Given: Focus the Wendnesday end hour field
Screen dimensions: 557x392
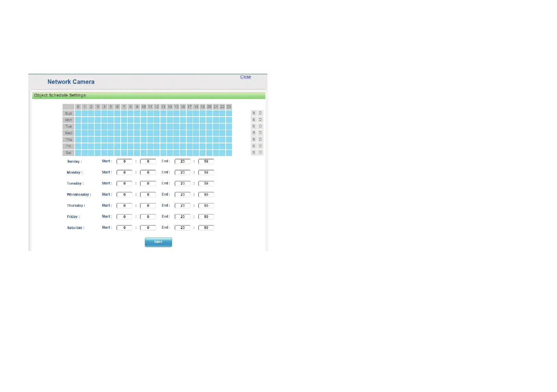Looking at the screenshot, I should pyautogui.click(x=183, y=194).
